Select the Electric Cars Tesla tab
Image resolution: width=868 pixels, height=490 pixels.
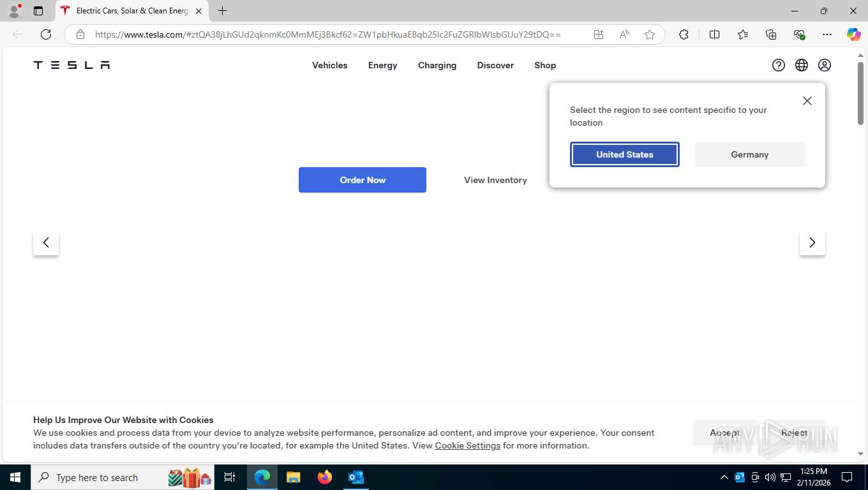131,11
